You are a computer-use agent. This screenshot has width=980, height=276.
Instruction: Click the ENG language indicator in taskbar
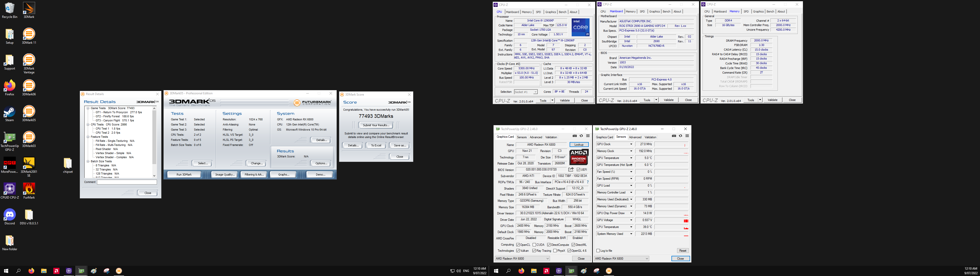[466, 271]
